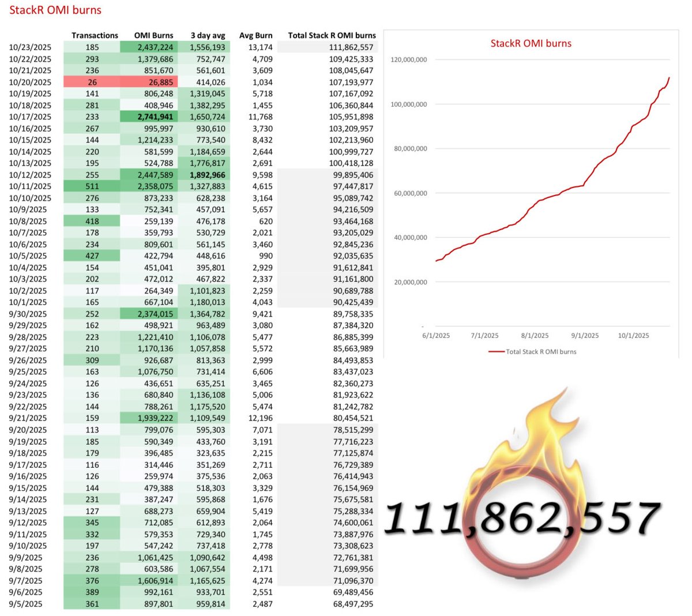Viewport: 692px width, 616px height.
Task: Select the transactions cell showing 511
Action: click(92, 186)
